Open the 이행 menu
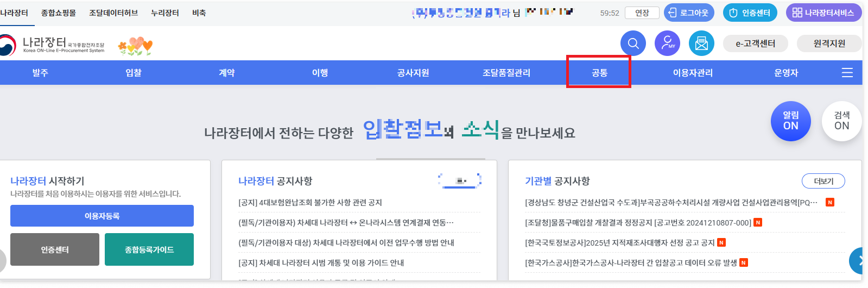This screenshot has height=288, width=868. click(320, 73)
